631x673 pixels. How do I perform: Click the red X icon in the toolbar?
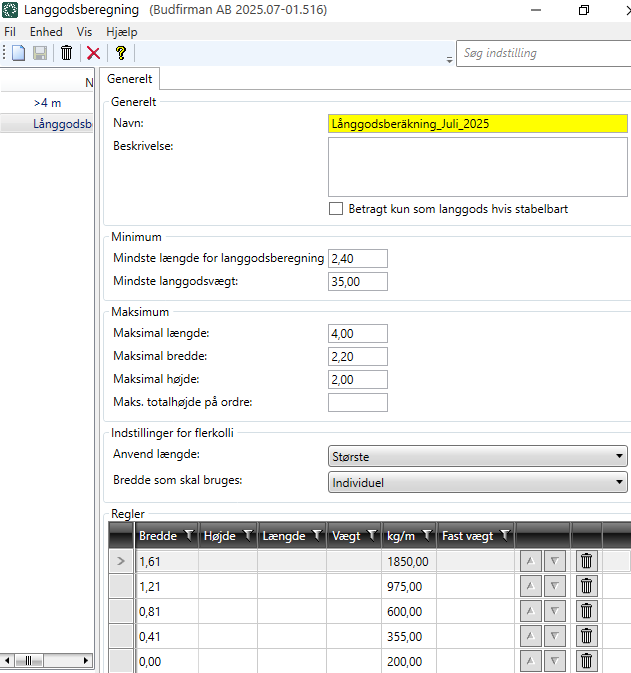[x=93, y=53]
